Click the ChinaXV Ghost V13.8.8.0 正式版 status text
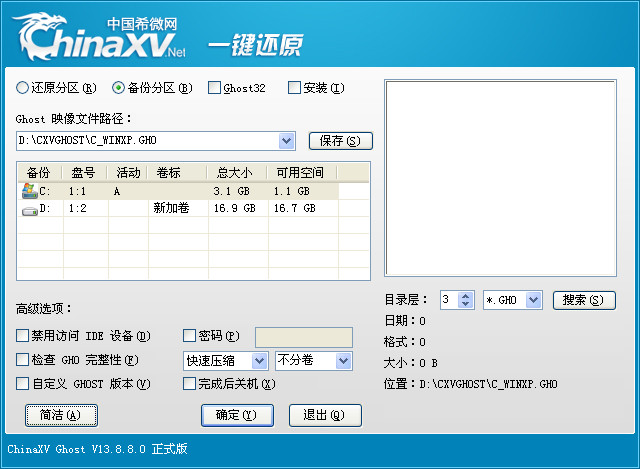 97,449
